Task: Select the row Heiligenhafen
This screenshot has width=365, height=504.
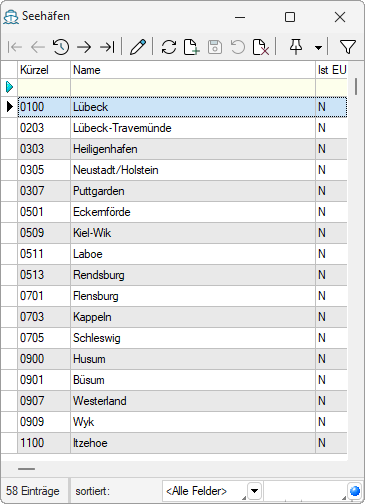Action: pyautogui.click(x=182, y=149)
